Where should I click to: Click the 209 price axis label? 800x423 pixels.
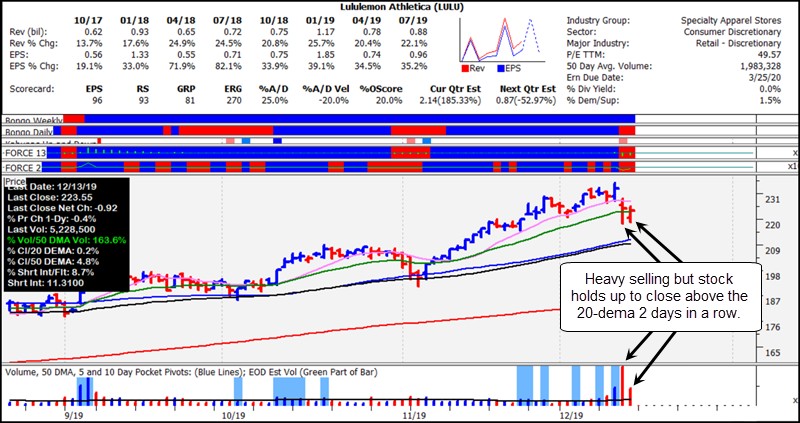click(772, 250)
